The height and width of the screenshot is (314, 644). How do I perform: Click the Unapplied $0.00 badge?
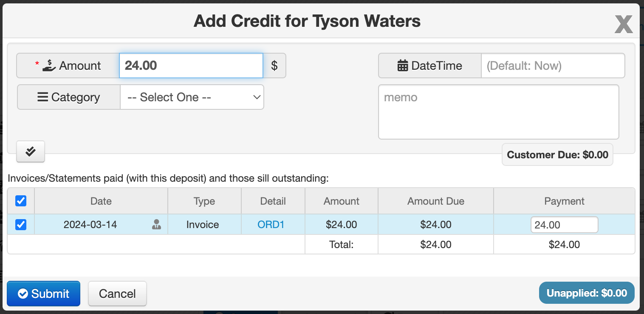click(587, 293)
